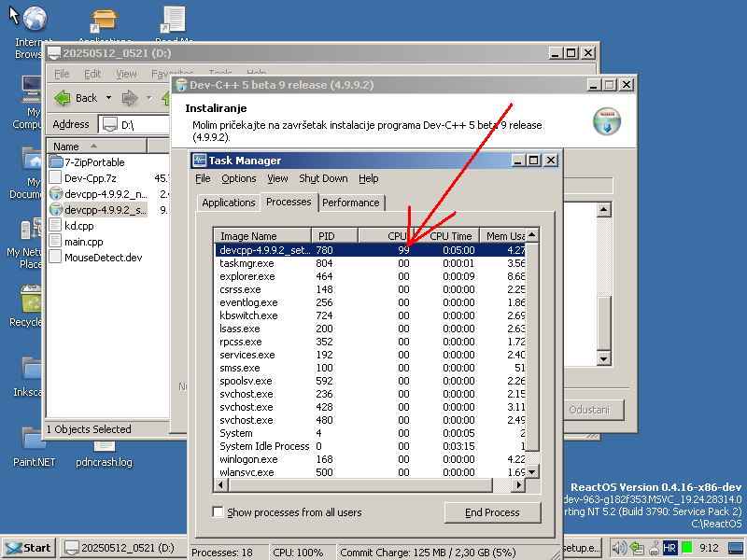Sort processes by Image Name column
Screen dimensions: 747x560
pyautogui.click(x=262, y=236)
